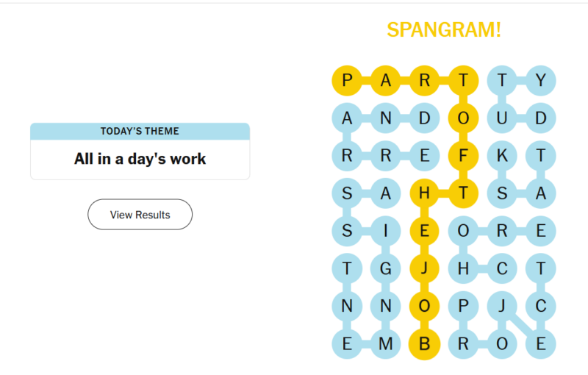Select the letter U tile

coord(502,118)
